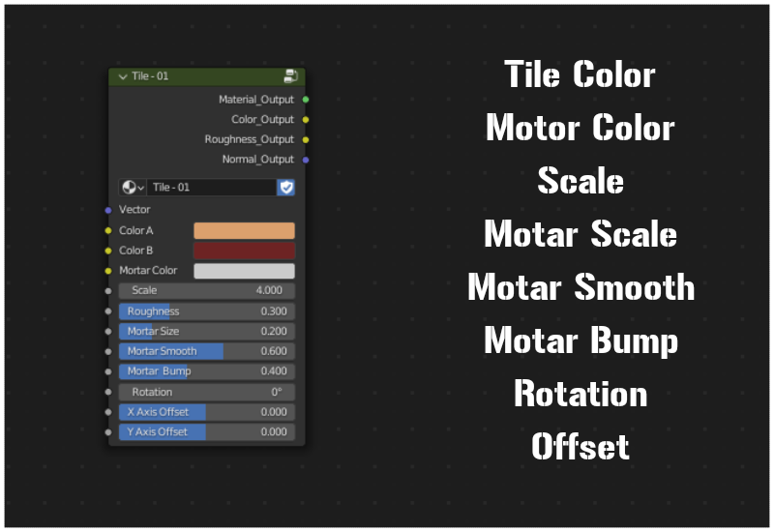
Task: Click the Tile - 01 node title text
Action: coord(150,76)
